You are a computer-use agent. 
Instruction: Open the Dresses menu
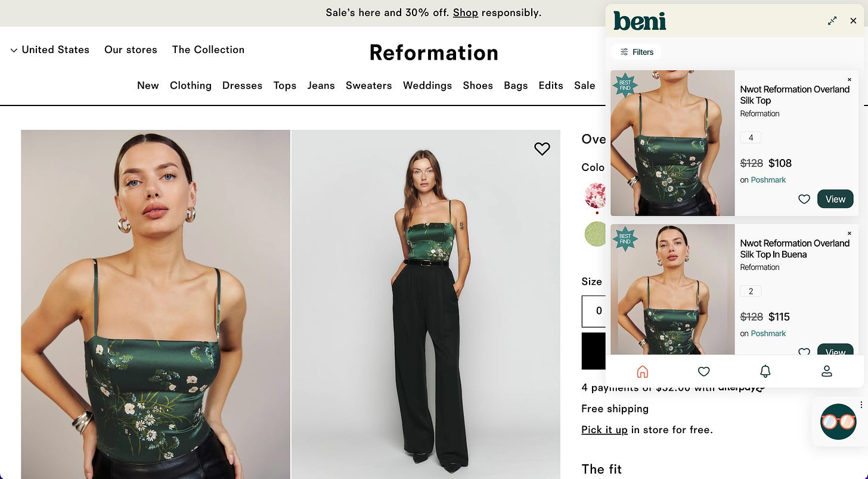[242, 86]
